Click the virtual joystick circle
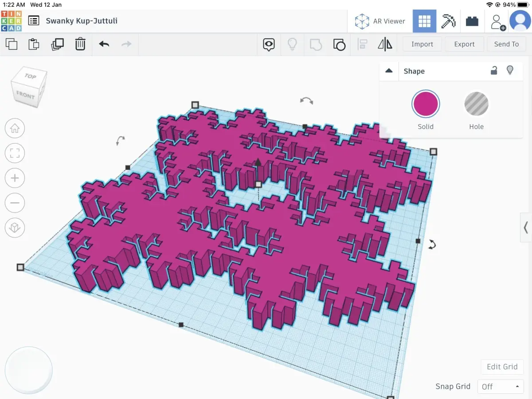 [x=29, y=370]
